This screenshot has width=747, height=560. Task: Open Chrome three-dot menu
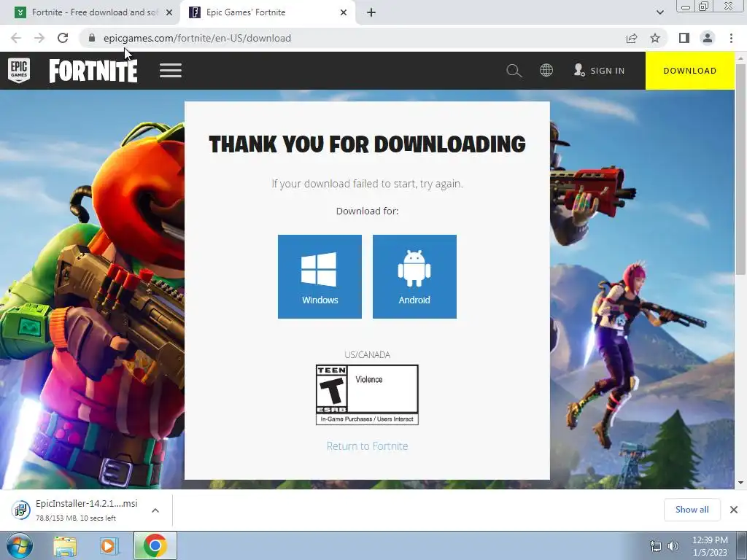pyautogui.click(x=731, y=38)
